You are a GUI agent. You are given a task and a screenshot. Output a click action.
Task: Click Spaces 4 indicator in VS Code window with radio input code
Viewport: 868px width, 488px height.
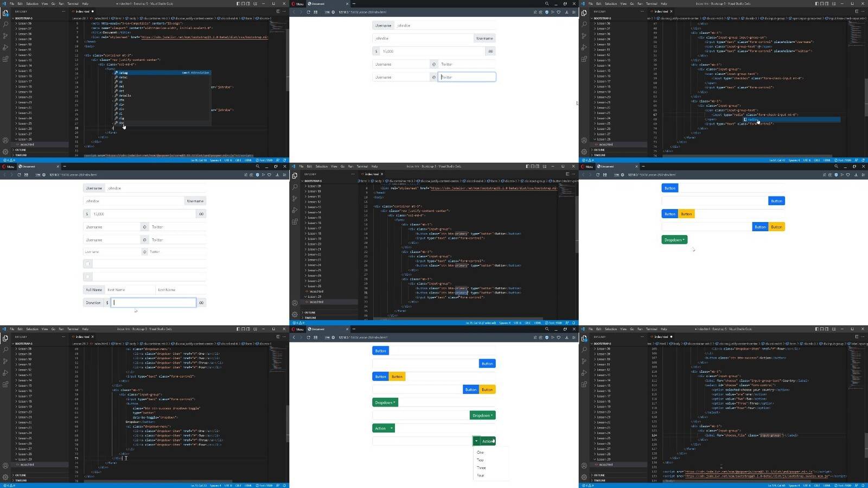794,160
